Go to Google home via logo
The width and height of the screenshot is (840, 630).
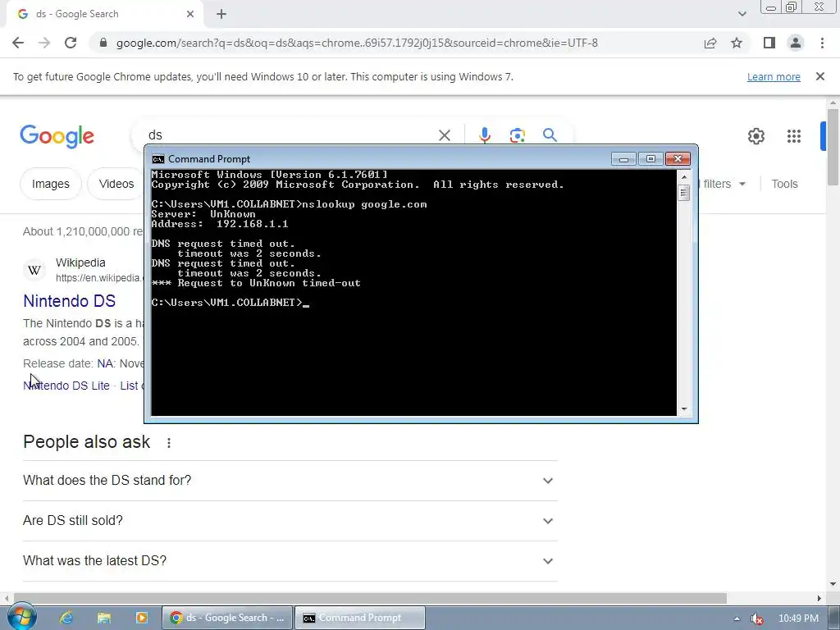(x=57, y=136)
